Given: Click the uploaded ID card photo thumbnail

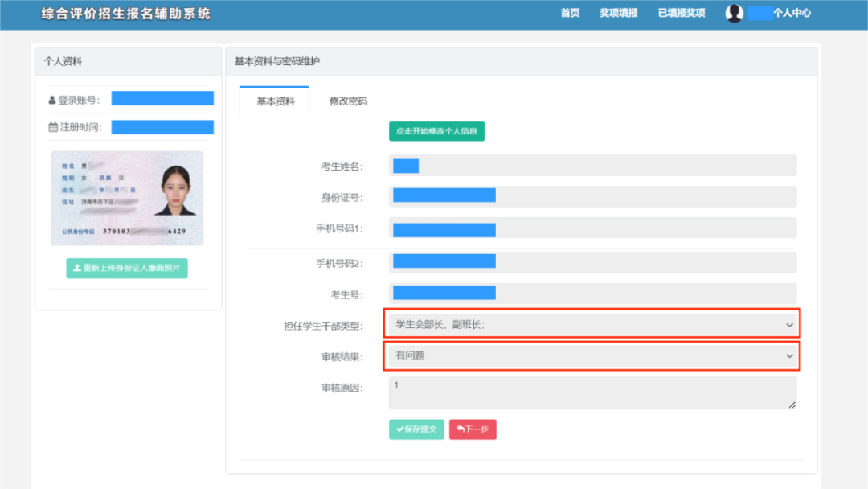Looking at the screenshot, I should (x=127, y=198).
